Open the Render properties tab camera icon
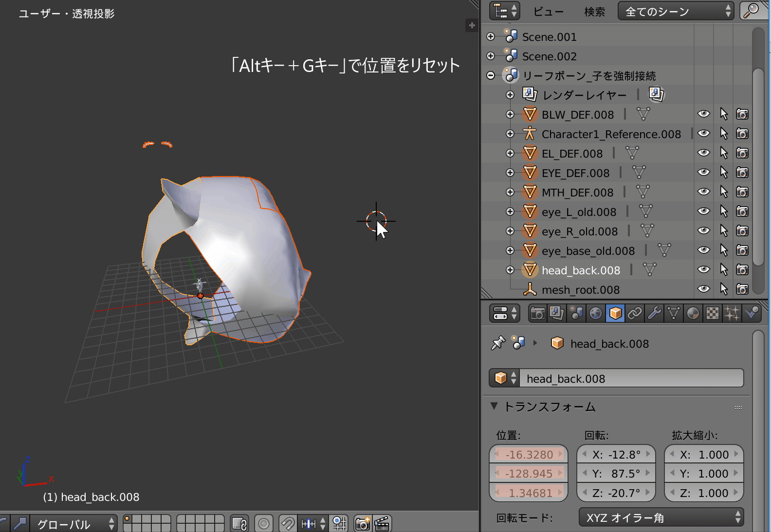 (537, 314)
